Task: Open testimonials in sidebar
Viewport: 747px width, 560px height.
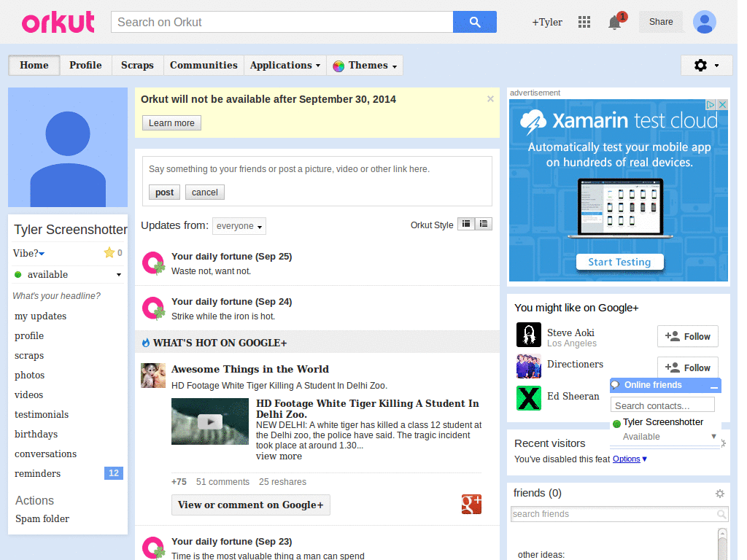Action: tap(42, 414)
